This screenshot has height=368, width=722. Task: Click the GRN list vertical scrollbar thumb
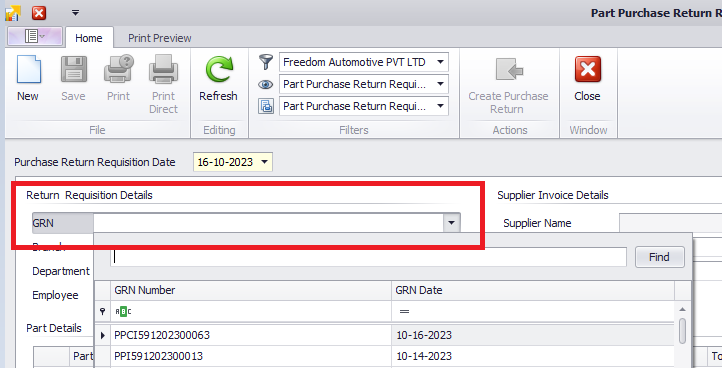[682, 331]
